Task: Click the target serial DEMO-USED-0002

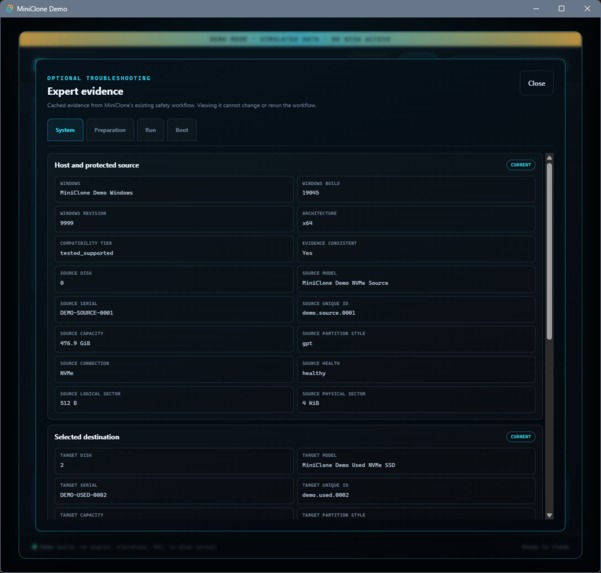Action: tap(83, 495)
